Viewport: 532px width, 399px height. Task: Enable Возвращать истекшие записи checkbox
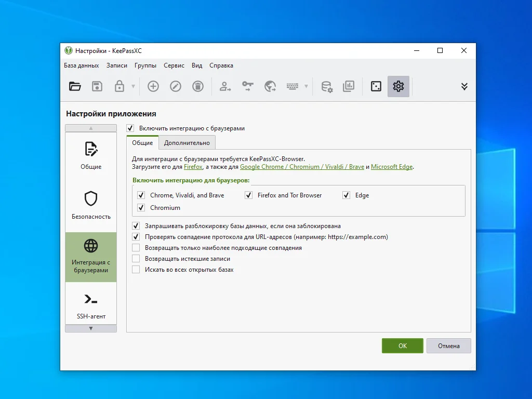click(136, 259)
